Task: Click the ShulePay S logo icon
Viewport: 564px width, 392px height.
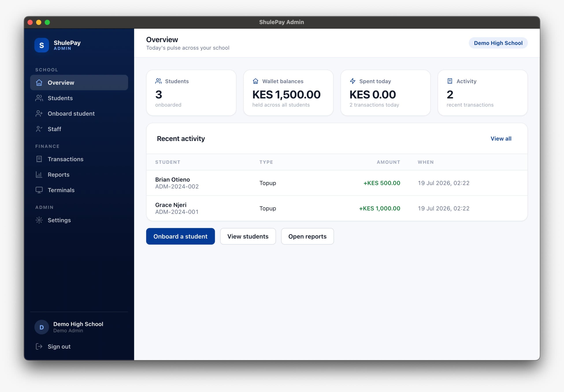Action: coord(41,45)
